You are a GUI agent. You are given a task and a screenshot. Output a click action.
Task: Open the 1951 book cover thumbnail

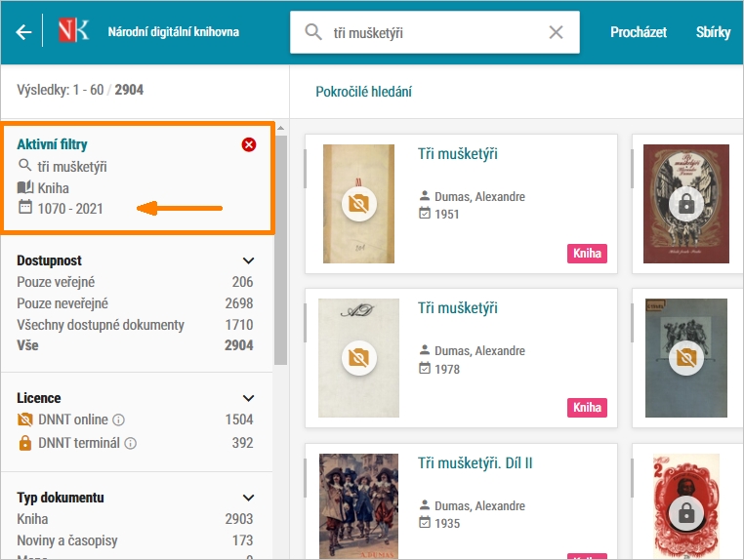pyautogui.click(x=358, y=204)
